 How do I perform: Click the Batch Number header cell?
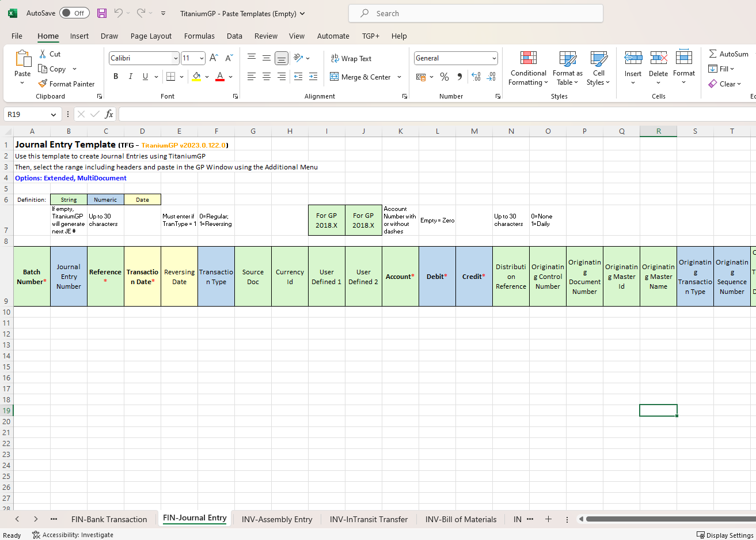[x=32, y=277]
